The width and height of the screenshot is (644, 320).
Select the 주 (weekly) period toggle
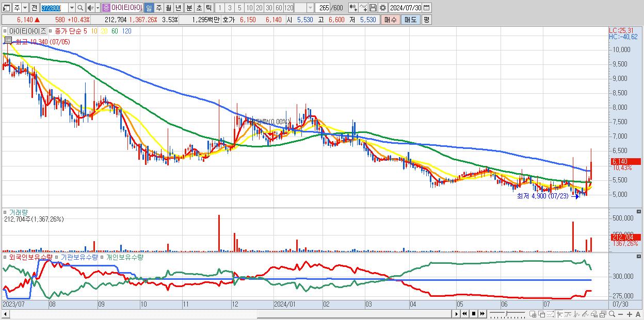[159, 8]
